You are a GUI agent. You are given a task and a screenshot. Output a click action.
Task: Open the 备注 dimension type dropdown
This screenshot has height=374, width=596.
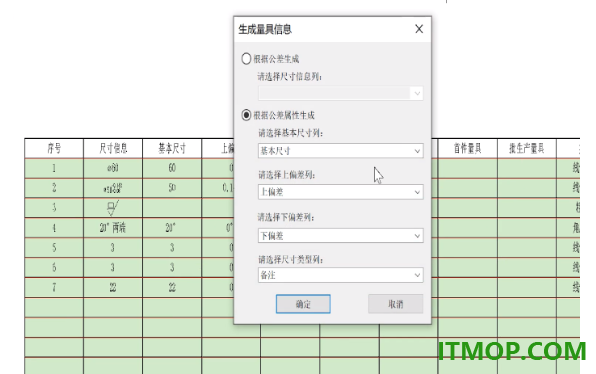[341, 275]
